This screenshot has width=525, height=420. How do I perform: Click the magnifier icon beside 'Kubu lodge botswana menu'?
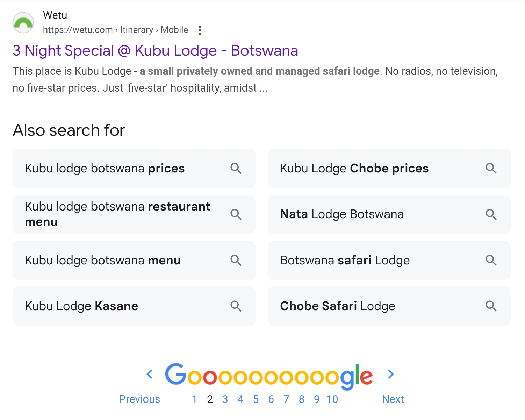236,261
